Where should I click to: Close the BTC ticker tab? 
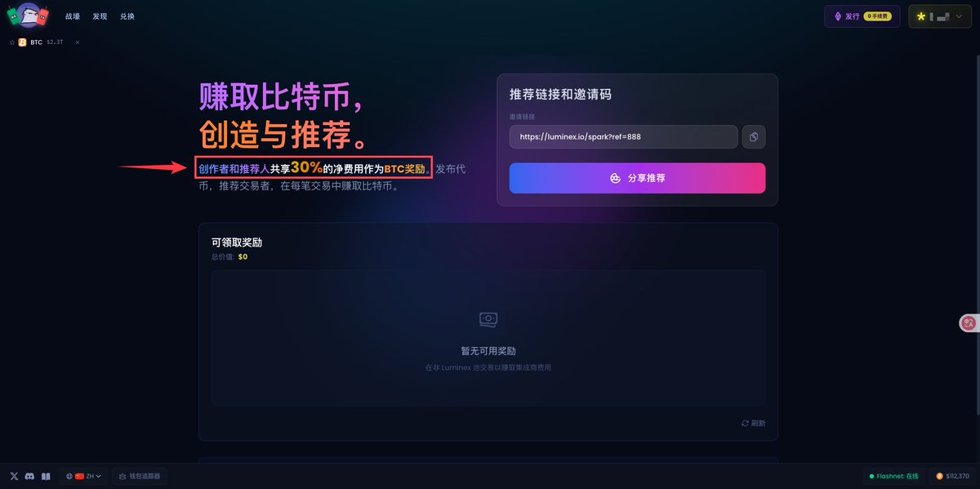point(78,42)
